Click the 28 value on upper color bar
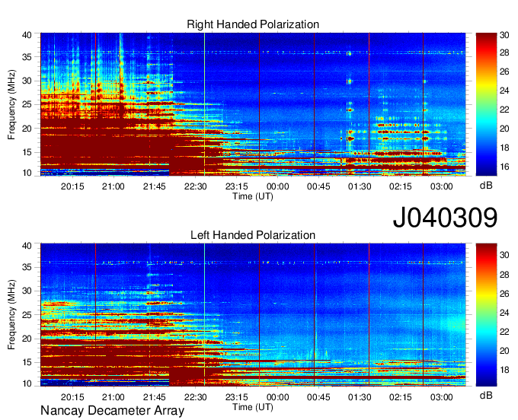 tap(504, 52)
